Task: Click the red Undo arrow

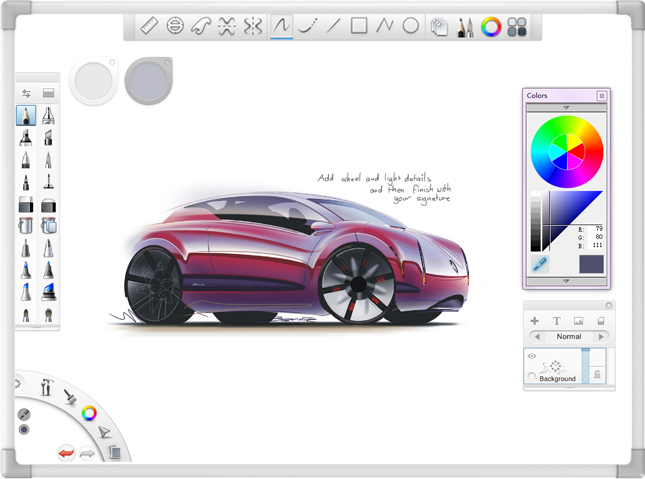Action: pyautogui.click(x=66, y=453)
